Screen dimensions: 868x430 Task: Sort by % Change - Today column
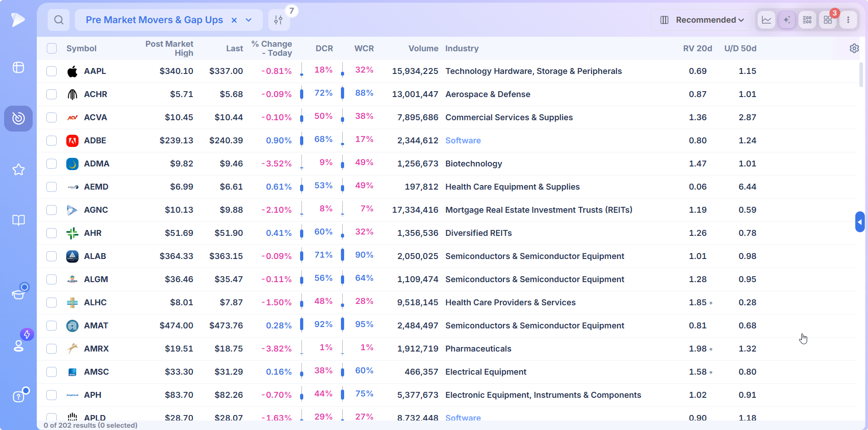pos(271,49)
